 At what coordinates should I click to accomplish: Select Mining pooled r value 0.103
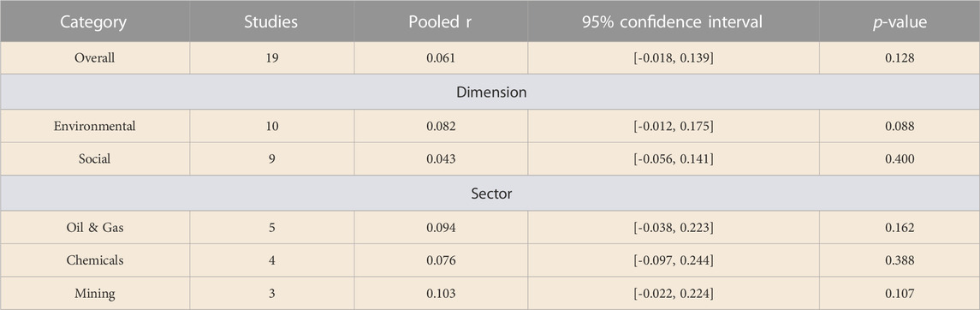[x=441, y=293]
